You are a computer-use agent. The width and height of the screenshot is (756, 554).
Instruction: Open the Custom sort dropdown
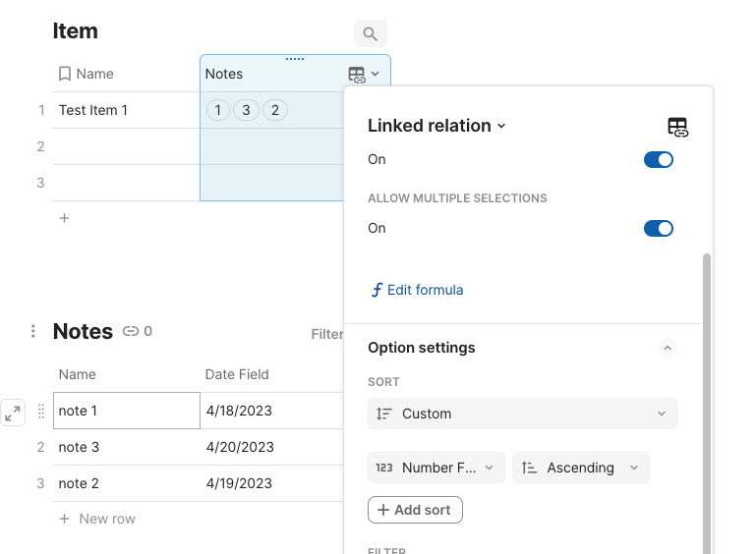click(522, 414)
